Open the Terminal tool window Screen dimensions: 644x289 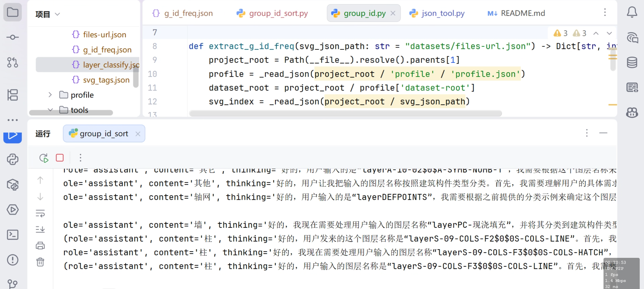pos(12,235)
